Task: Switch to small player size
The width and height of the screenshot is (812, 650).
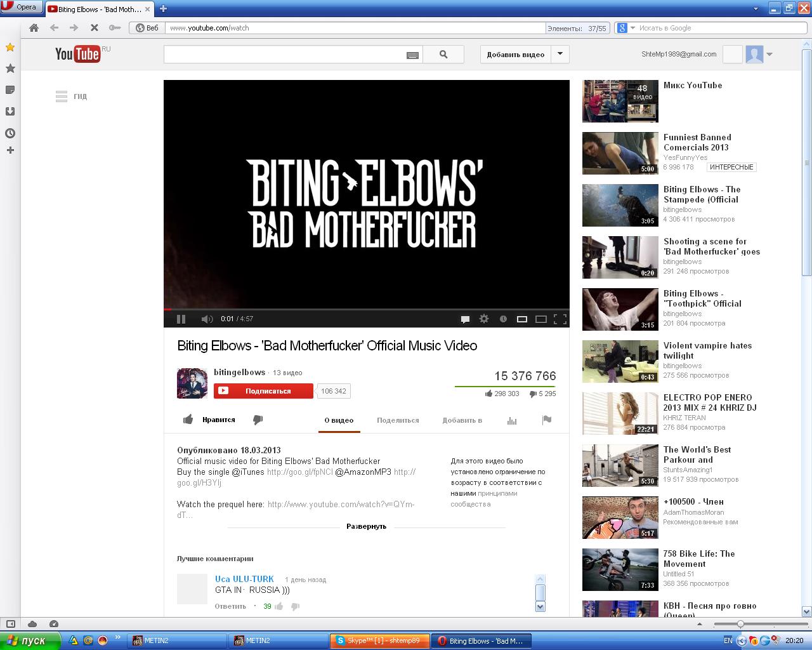Action: coord(522,319)
